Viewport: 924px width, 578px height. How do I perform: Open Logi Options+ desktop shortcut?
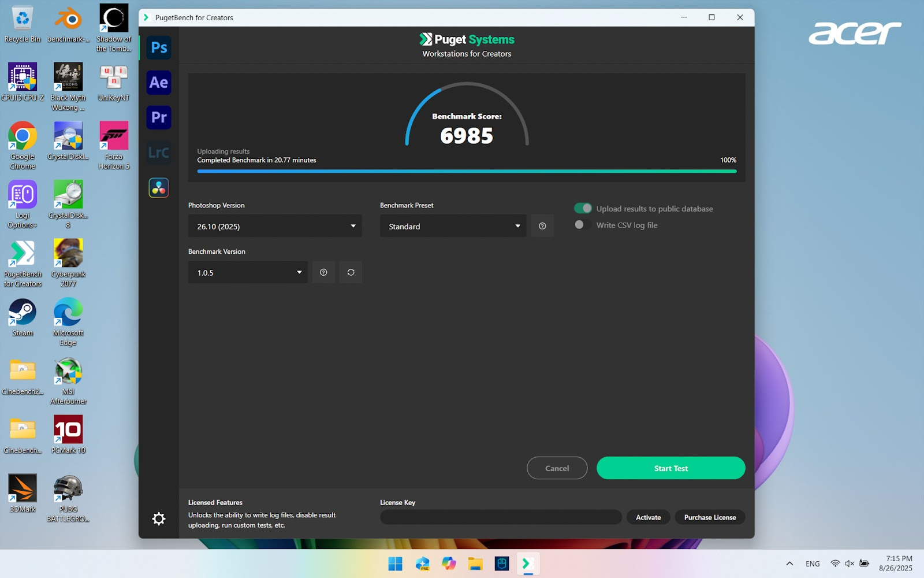pos(23,204)
